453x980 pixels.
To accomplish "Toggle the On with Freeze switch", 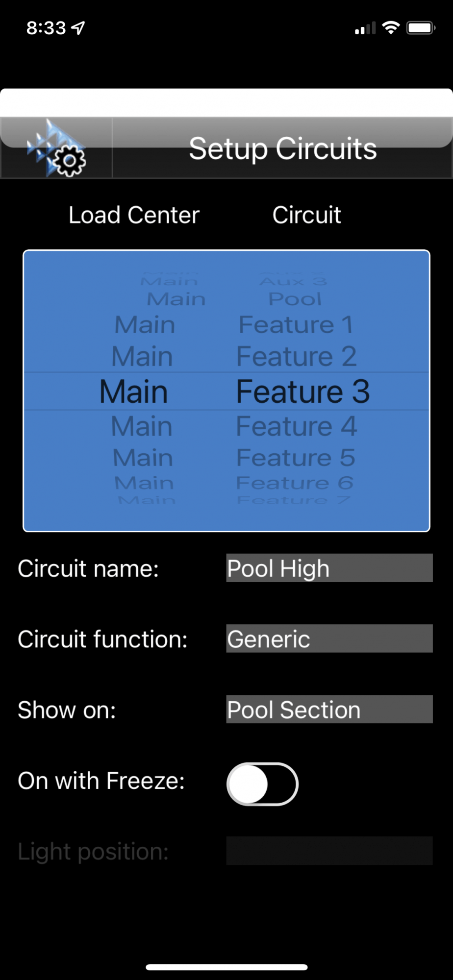I will 262,784.
